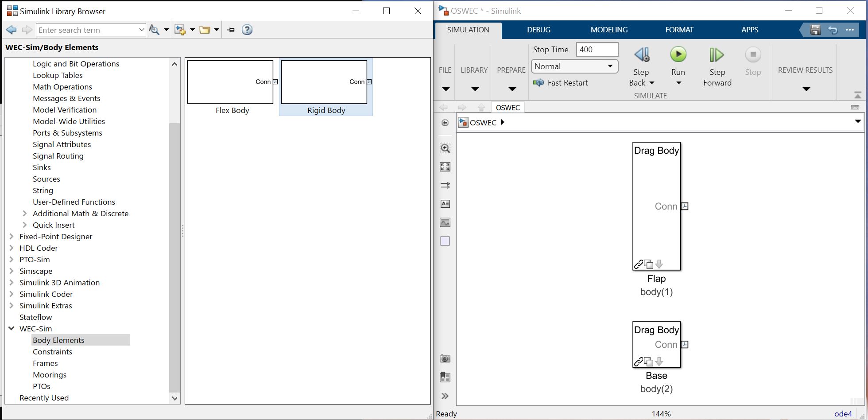The height and width of the screenshot is (420, 868).
Task: Open new model dropdown arrow
Action: coord(192,30)
